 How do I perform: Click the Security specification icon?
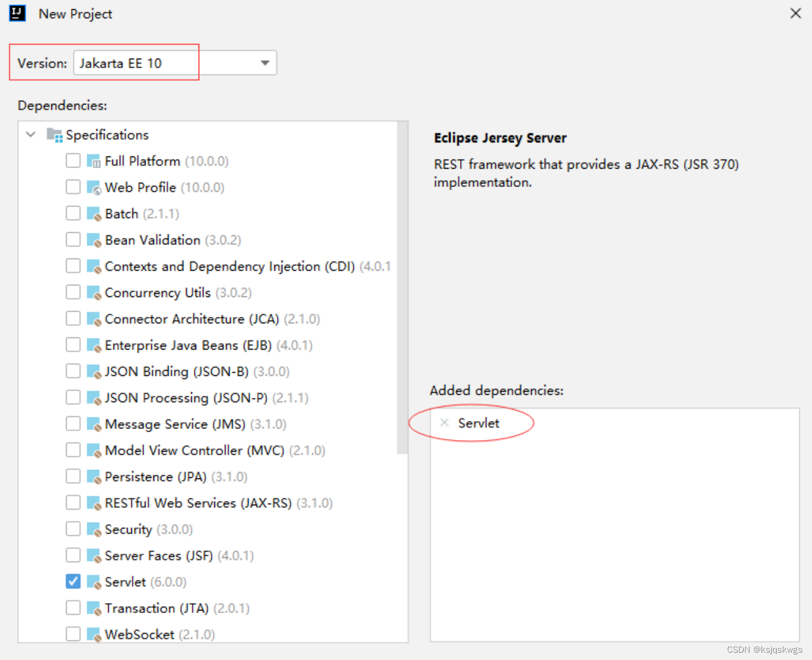coord(93,529)
